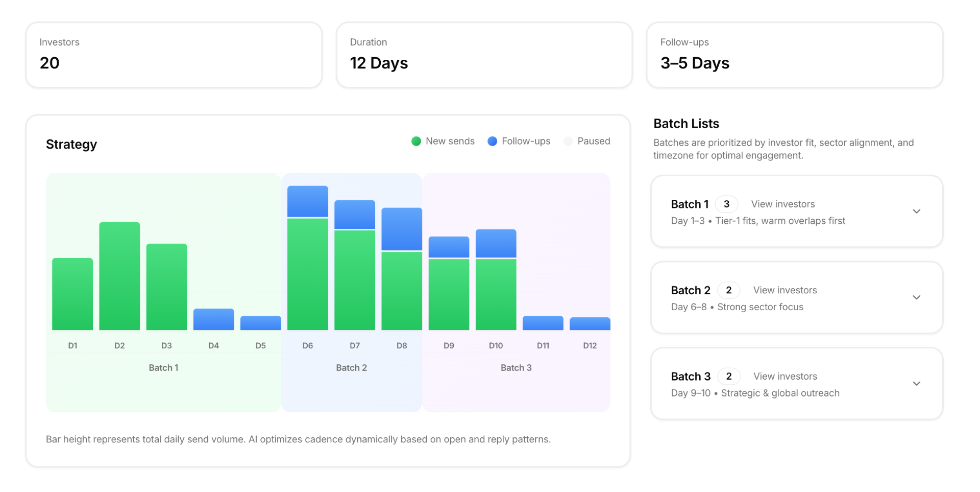Viewport: 980px width, 492px height.
Task: Click the Duration 12 Days card
Action: (484, 55)
